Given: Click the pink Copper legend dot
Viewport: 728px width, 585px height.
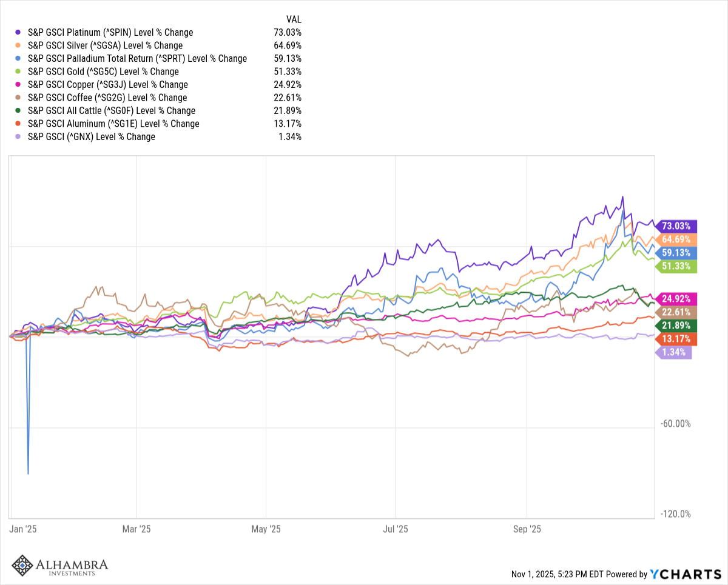Looking at the screenshot, I should pos(18,85).
